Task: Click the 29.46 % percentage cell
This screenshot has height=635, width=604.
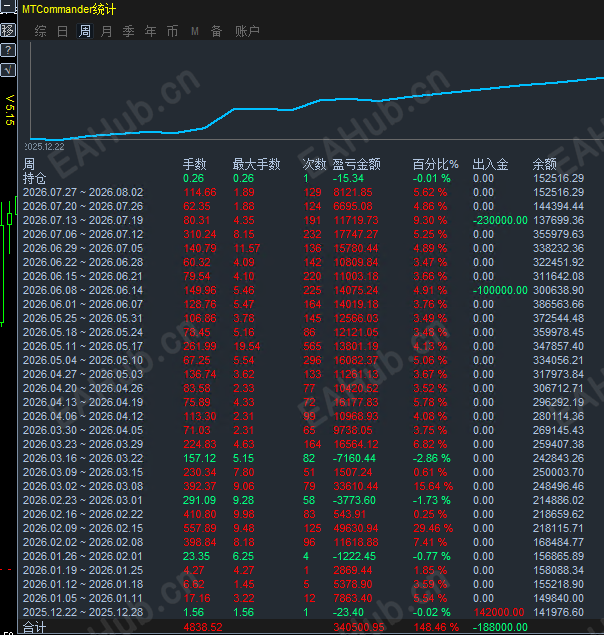Action: tap(433, 528)
